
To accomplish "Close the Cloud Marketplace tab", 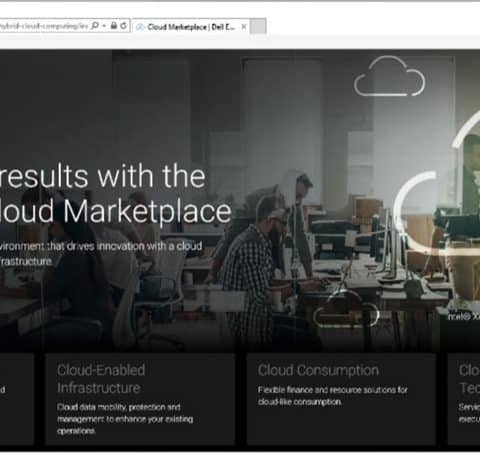I will pyautogui.click(x=244, y=27).
